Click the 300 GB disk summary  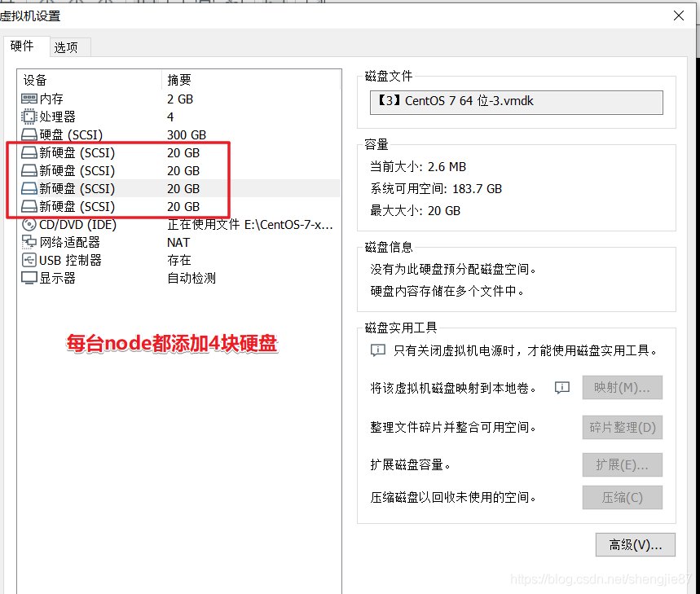click(x=187, y=134)
